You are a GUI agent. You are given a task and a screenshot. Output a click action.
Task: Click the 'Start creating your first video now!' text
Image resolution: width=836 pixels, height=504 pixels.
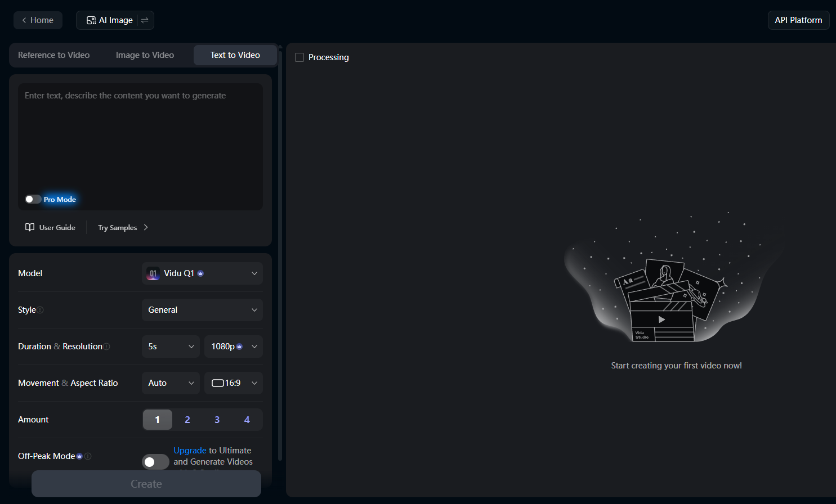677,366
